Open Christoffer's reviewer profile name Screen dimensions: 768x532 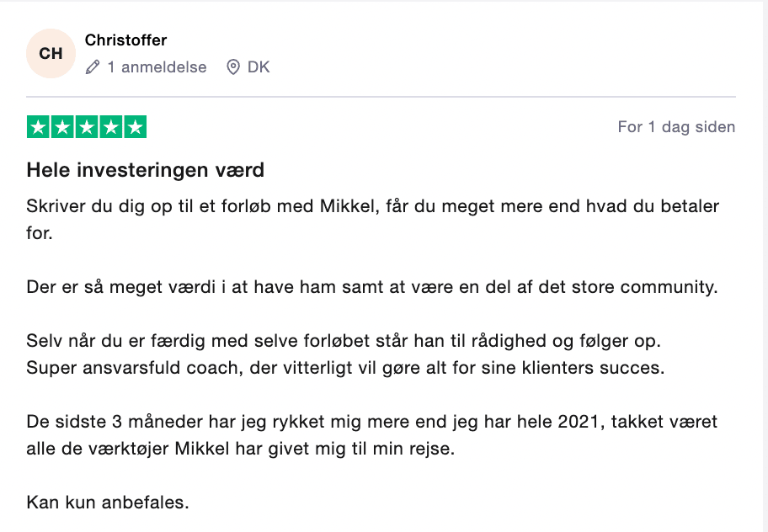pyautogui.click(x=125, y=40)
